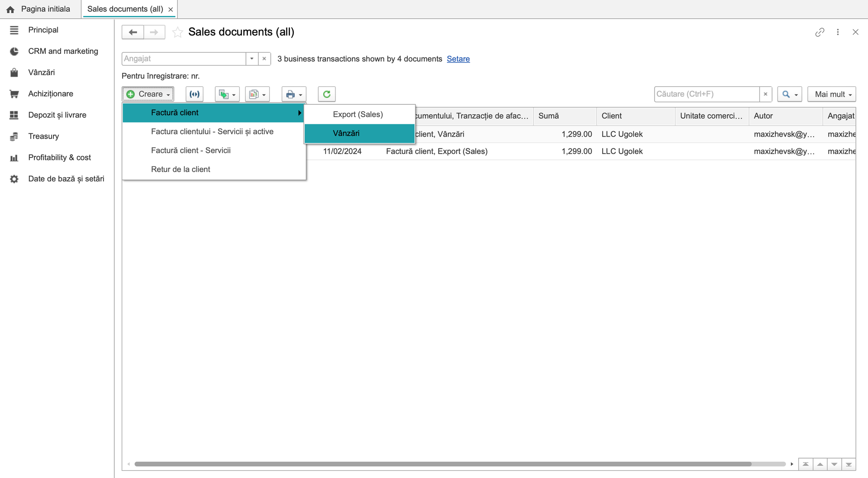Select Factura clientului - Servicii și active
The width and height of the screenshot is (868, 478).
[213, 132]
